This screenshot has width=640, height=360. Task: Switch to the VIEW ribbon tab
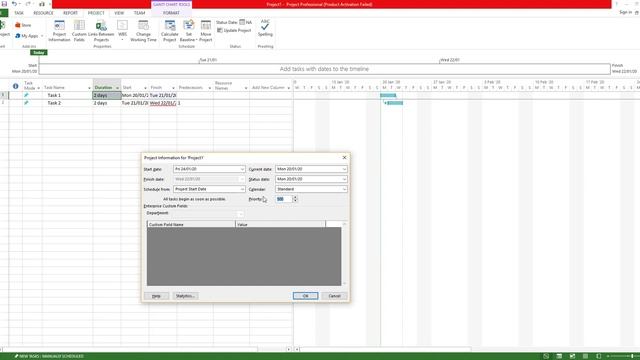[119, 13]
